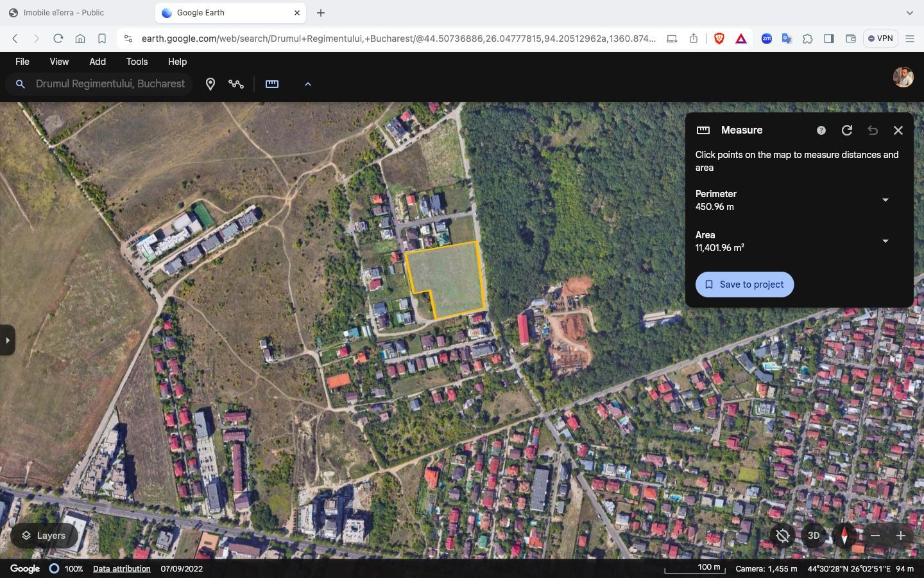Select the Measure tool in the toolbar

tap(271, 83)
